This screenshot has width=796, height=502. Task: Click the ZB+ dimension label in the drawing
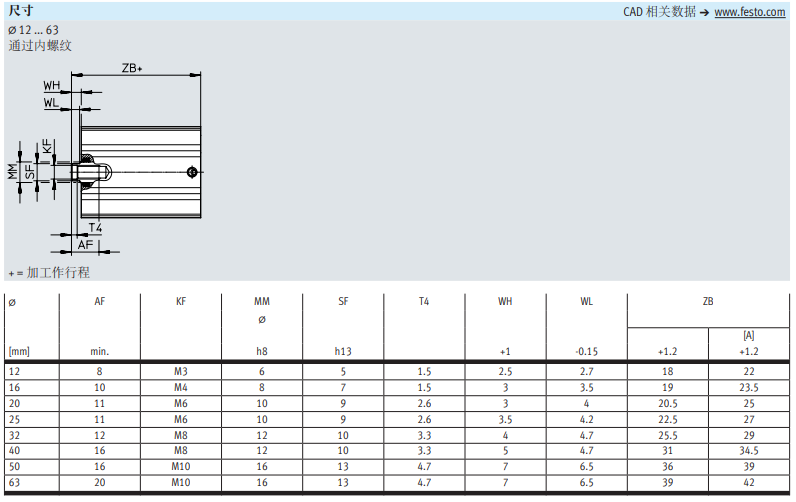click(x=132, y=68)
